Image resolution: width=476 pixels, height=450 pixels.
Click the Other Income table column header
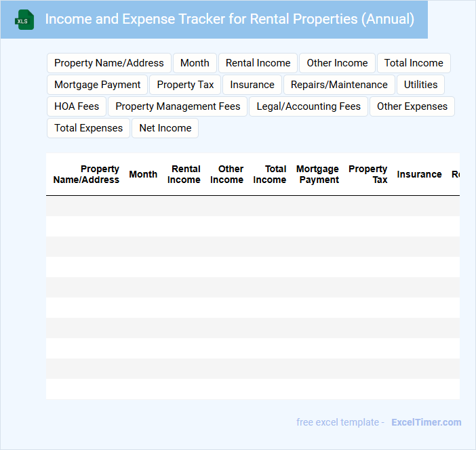tap(226, 174)
